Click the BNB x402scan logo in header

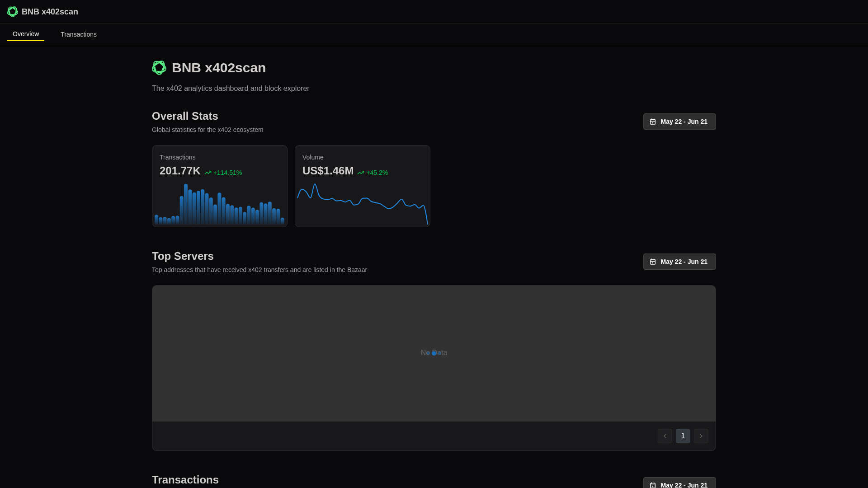point(13,12)
